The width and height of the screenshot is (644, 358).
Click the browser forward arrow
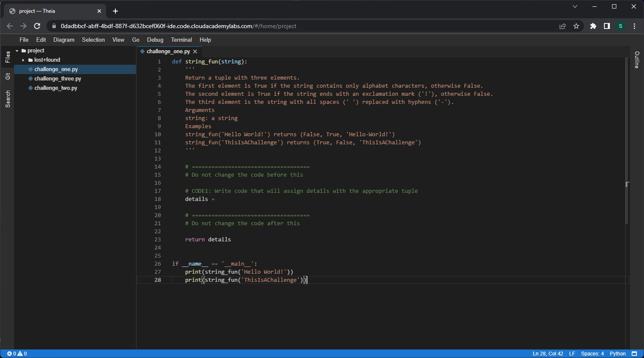point(23,26)
